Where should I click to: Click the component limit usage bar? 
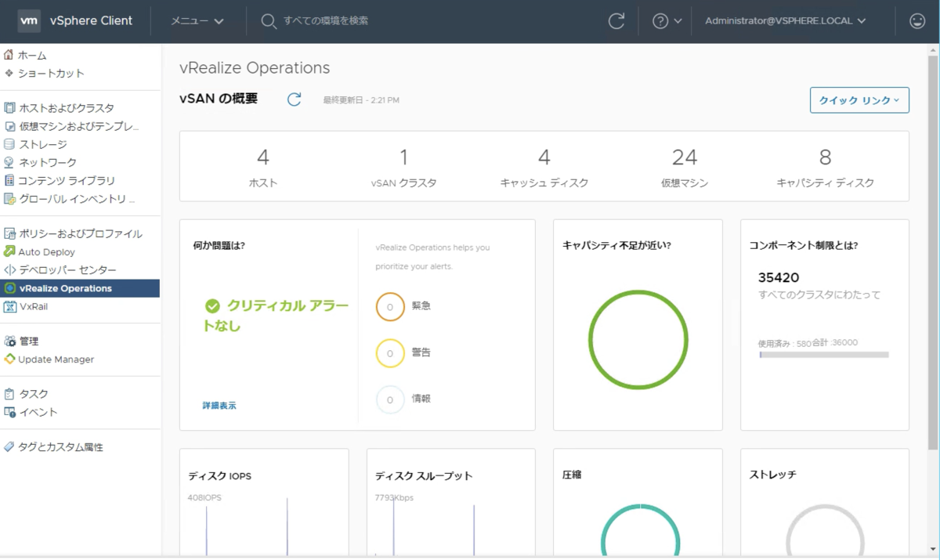coord(824,355)
